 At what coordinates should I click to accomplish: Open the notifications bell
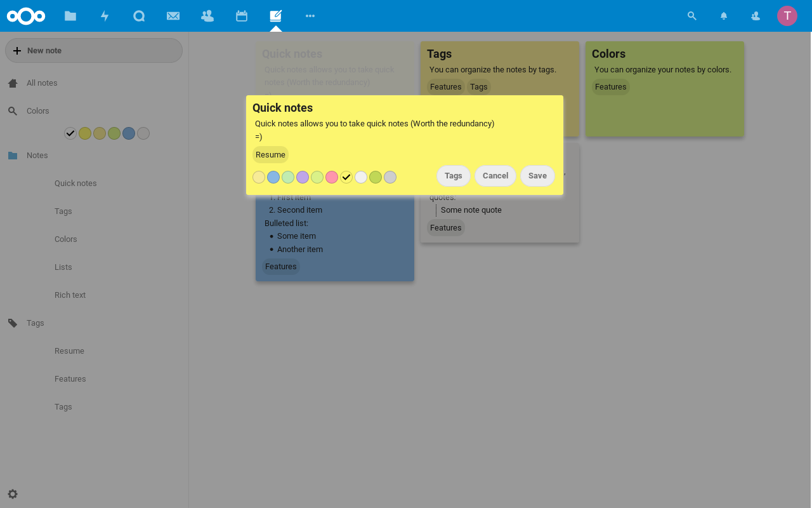pyautogui.click(x=724, y=16)
